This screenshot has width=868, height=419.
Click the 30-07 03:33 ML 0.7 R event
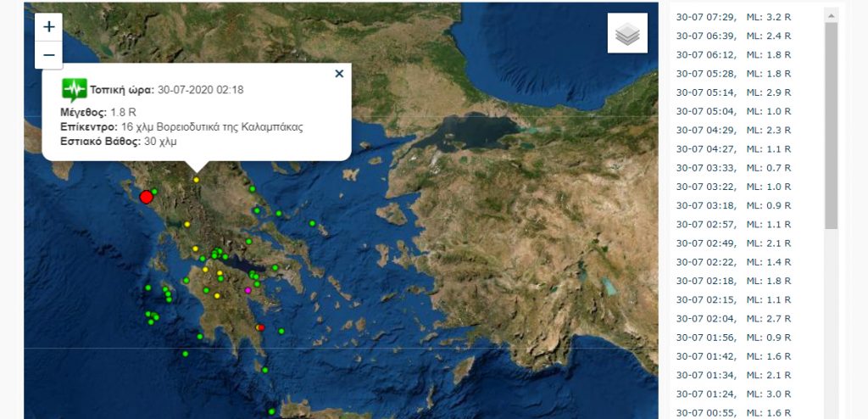tap(733, 167)
